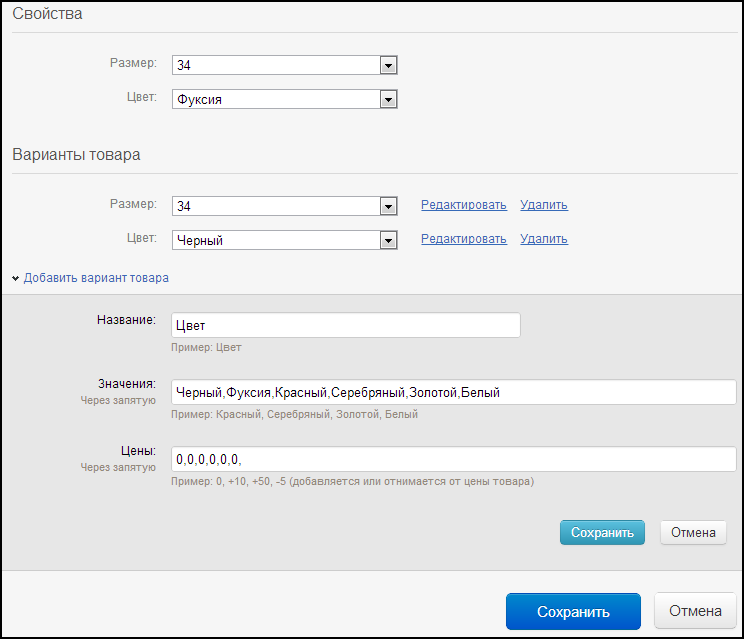Click Удалить next to the Черный variant
Screen dimensions: 744x639
click(x=544, y=239)
